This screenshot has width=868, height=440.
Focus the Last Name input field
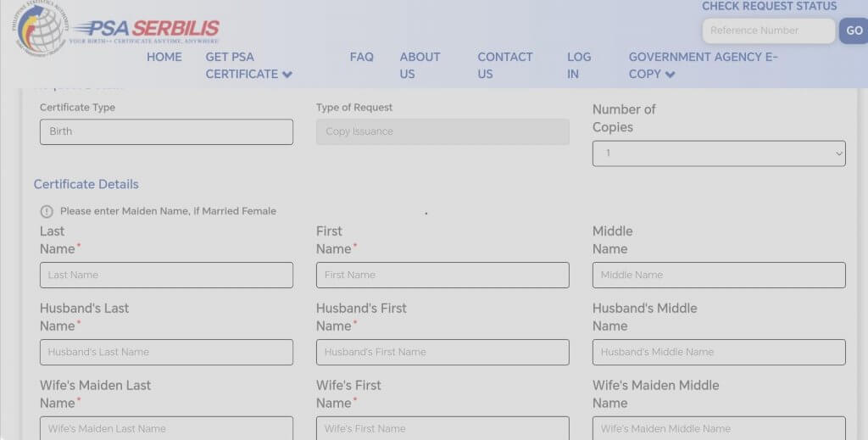click(x=166, y=276)
